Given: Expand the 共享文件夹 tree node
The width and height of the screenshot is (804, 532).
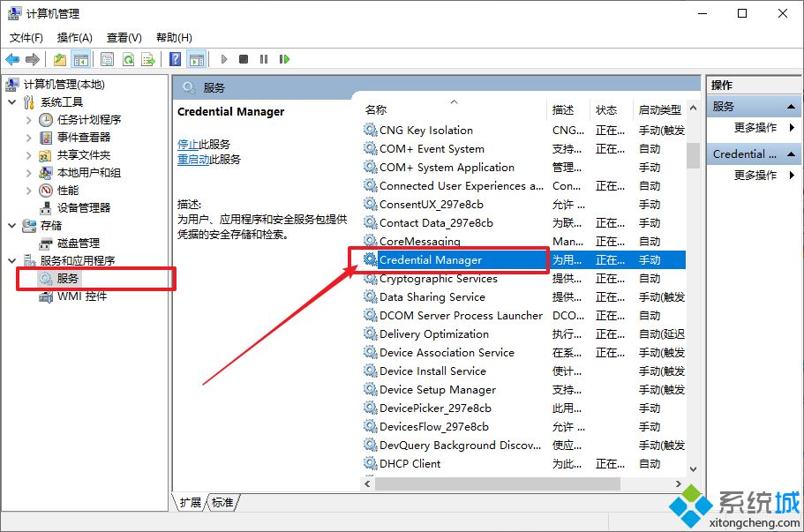Looking at the screenshot, I should coord(29,155).
